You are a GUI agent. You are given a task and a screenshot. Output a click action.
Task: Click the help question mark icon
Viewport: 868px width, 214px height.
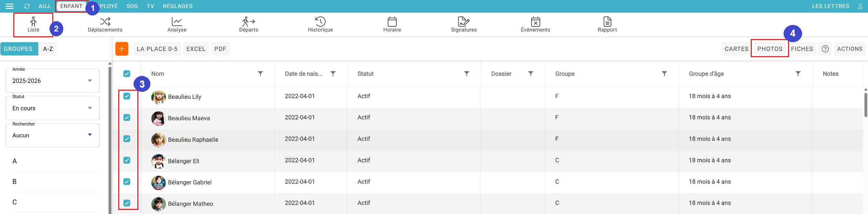(x=825, y=49)
